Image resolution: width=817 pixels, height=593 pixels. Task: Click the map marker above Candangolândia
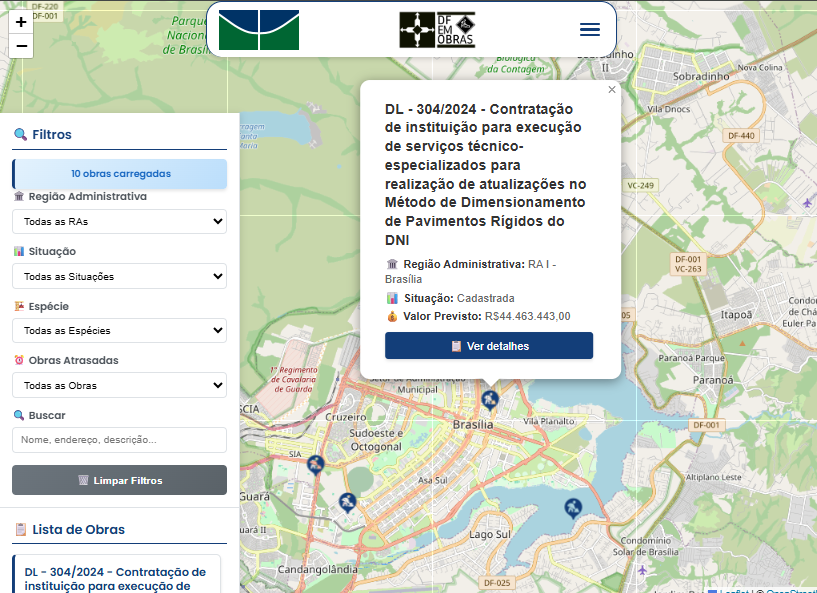tap(347, 503)
